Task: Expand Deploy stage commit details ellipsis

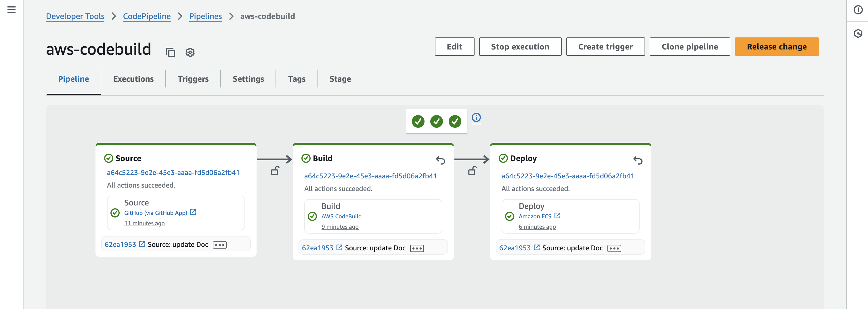Action: point(614,248)
